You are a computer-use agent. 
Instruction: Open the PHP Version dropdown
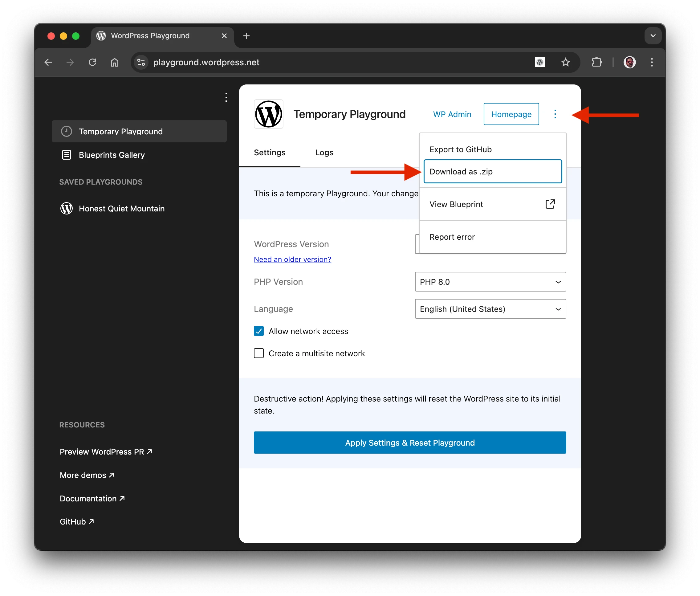[x=490, y=282]
